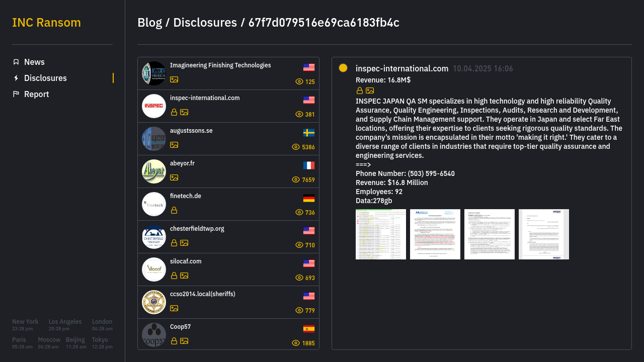644x362 pixels.
Task: Click the image icon under ccso2014.local(sheriffs)
Action: [174, 308]
